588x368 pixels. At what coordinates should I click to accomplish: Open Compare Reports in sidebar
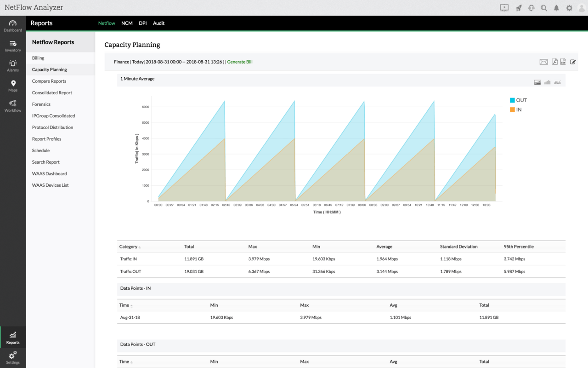pos(49,81)
